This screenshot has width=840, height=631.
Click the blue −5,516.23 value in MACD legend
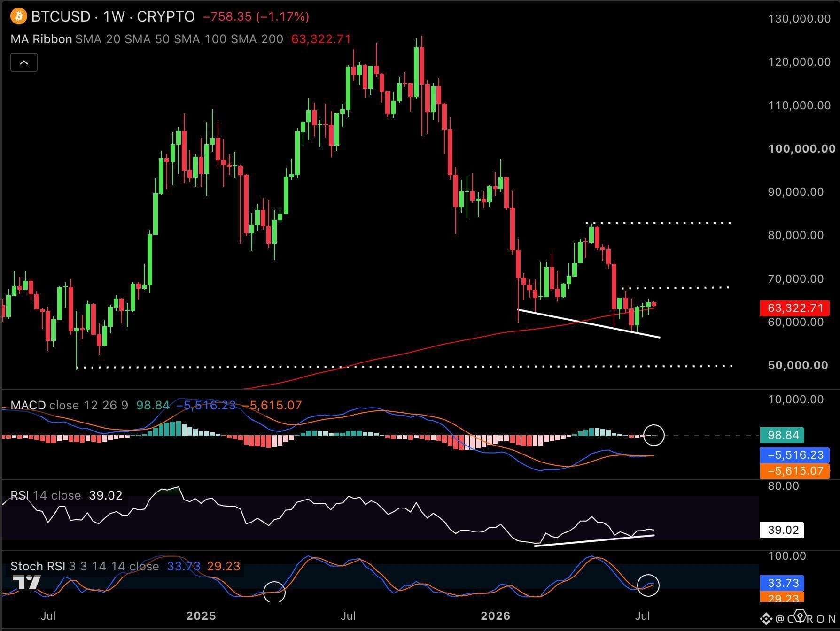pos(206,405)
